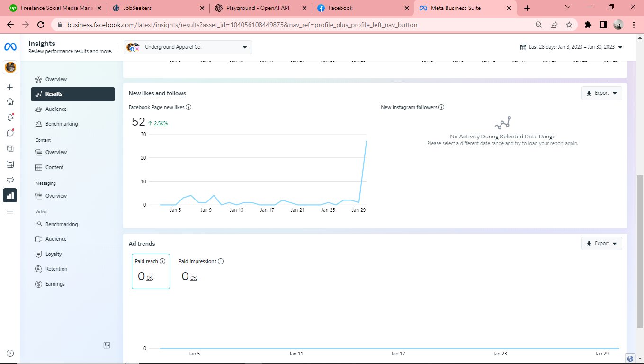The image size is (644, 364).
Task: Select the Paid impressions metric
Action: point(201,271)
